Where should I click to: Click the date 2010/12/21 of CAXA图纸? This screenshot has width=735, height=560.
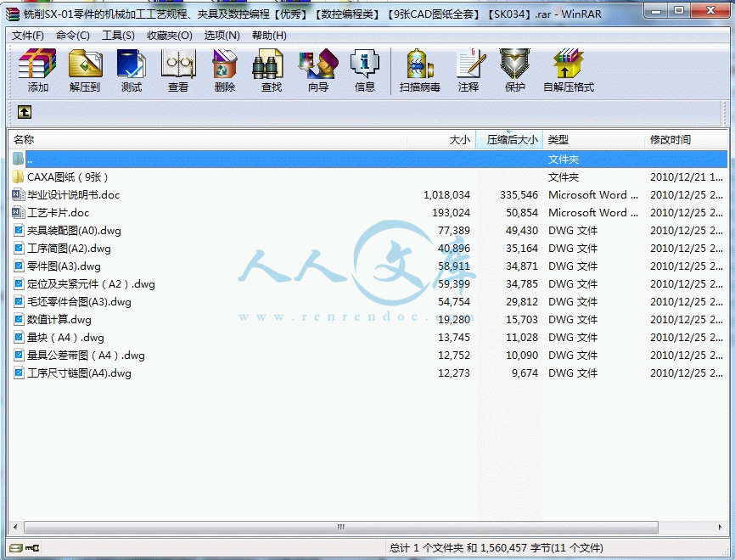tap(687, 177)
